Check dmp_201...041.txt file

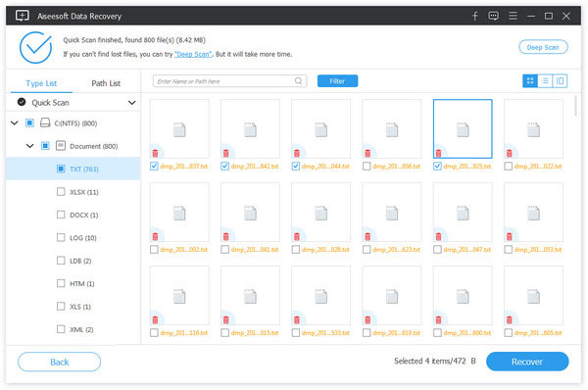[x=224, y=249]
